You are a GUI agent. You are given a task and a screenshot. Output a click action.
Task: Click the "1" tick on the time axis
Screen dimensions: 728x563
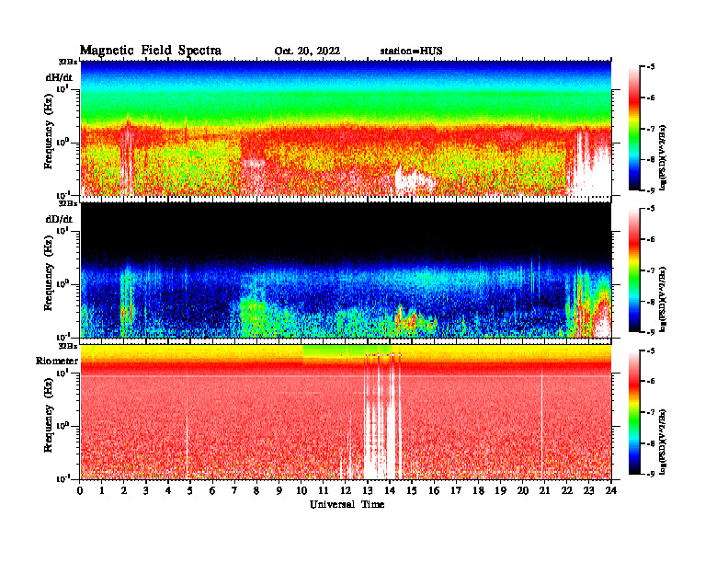102,490
